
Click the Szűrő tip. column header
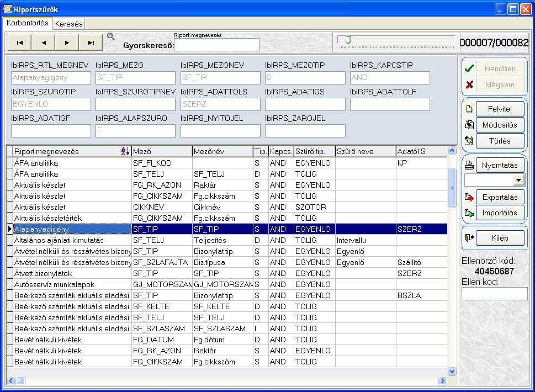point(314,151)
